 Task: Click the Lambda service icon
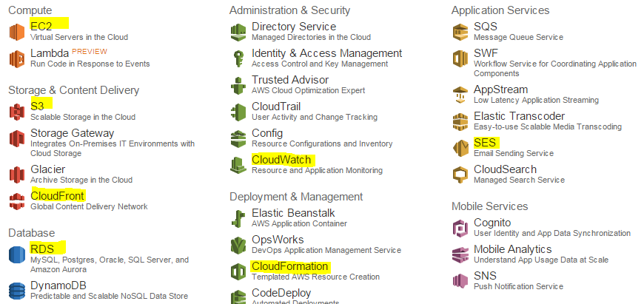tap(17, 58)
